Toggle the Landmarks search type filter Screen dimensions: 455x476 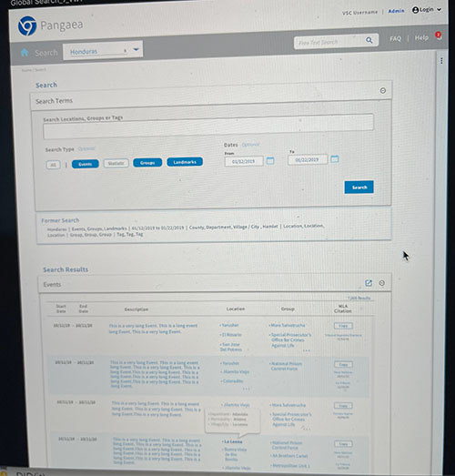(x=185, y=162)
